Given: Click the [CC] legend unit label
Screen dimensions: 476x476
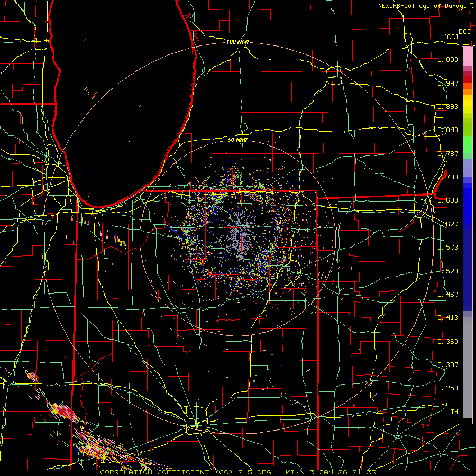Looking at the screenshot, I should [451, 36].
